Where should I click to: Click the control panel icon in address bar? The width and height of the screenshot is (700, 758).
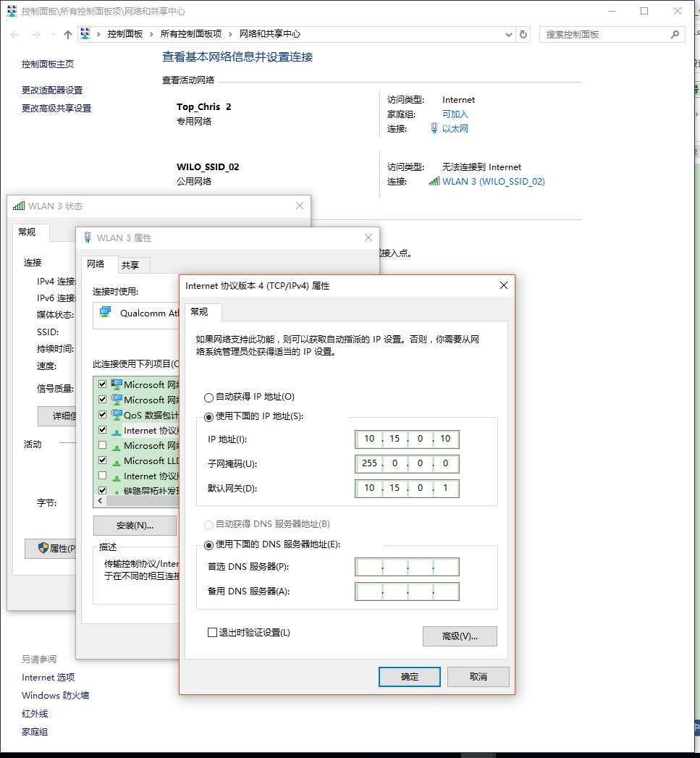point(85,33)
